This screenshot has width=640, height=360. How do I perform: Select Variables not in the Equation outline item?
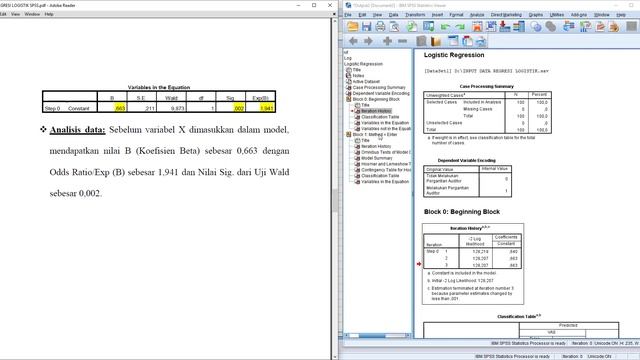tap(386, 129)
